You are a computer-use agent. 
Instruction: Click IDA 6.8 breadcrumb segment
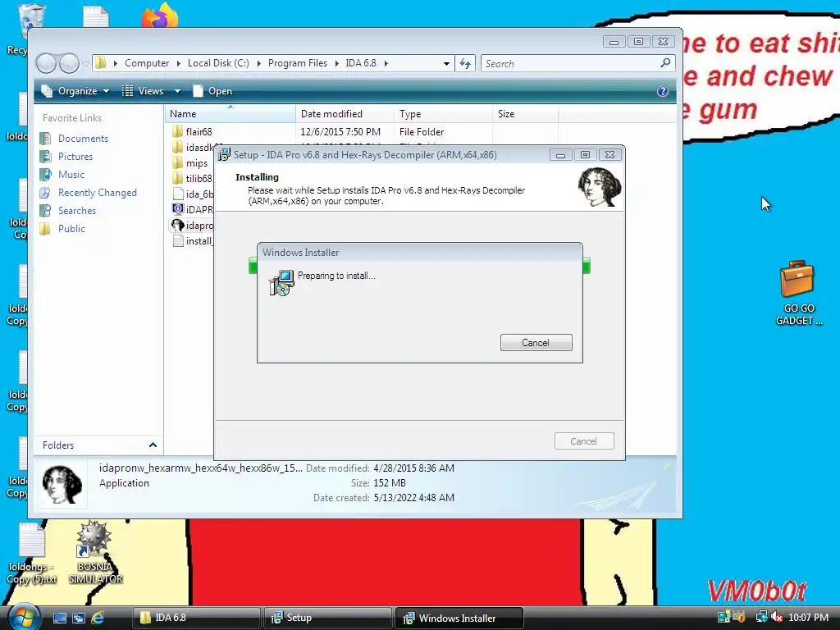[x=361, y=63]
